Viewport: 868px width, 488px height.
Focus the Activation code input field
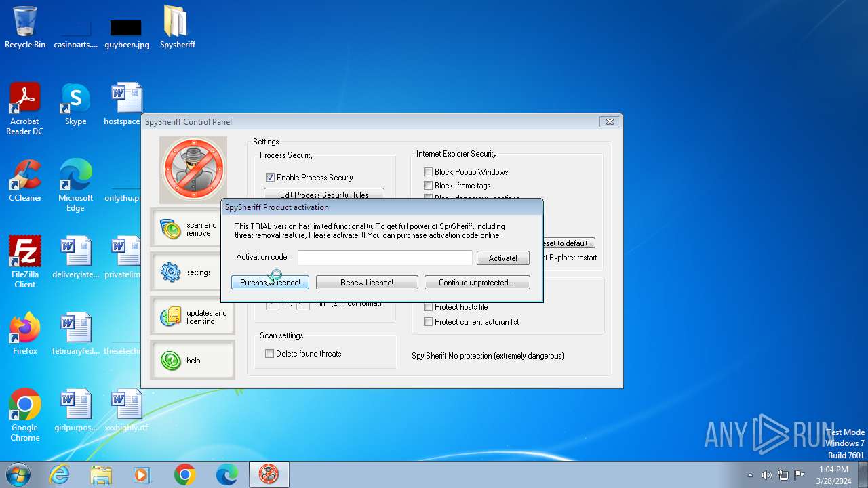[x=384, y=258]
